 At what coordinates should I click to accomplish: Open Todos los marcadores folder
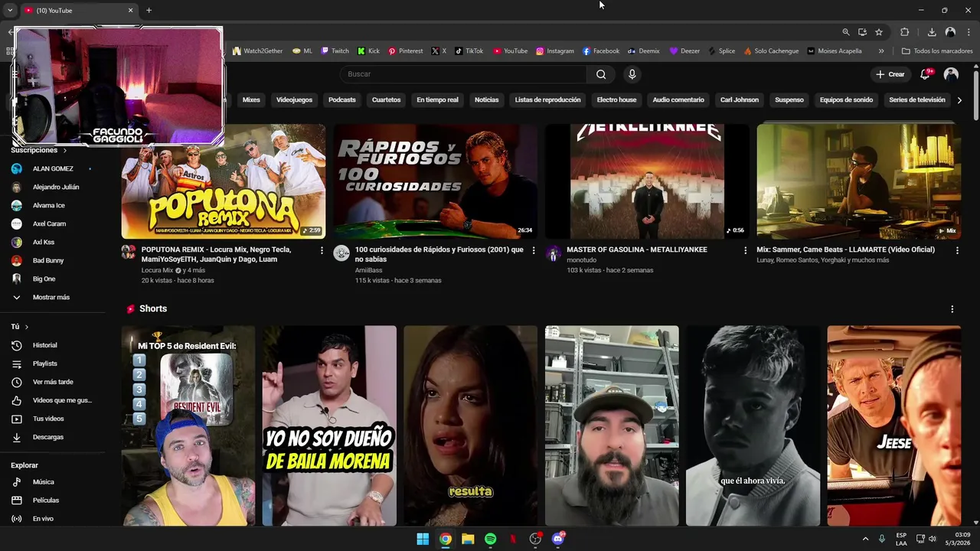click(x=937, y=51)
